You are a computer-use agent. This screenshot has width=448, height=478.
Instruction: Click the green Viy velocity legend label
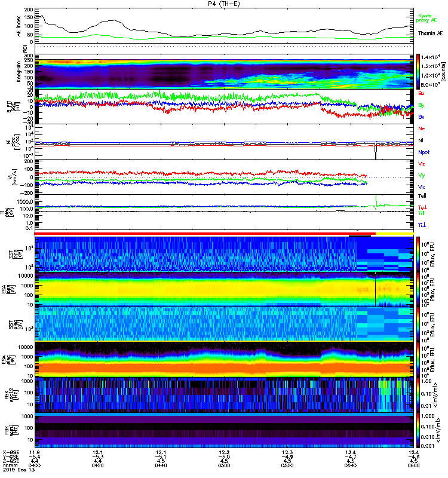click(x=422, y=176)
